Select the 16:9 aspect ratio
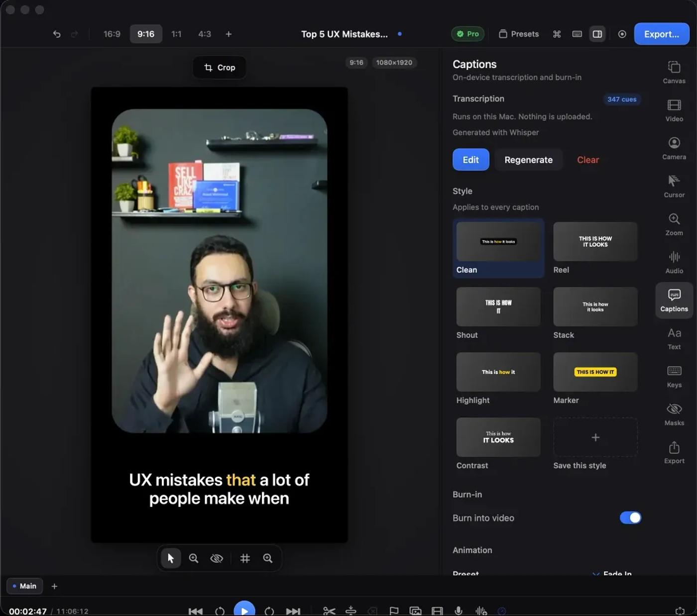Image resolution: width=697 pixels, height=616 pixels. (x=112, y=34)
